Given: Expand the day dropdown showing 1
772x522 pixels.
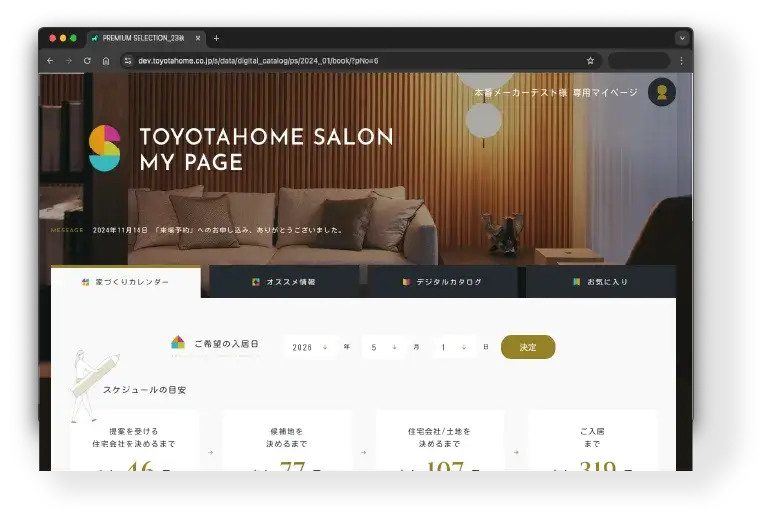Looking at the screenshot, I should [453, 347].
